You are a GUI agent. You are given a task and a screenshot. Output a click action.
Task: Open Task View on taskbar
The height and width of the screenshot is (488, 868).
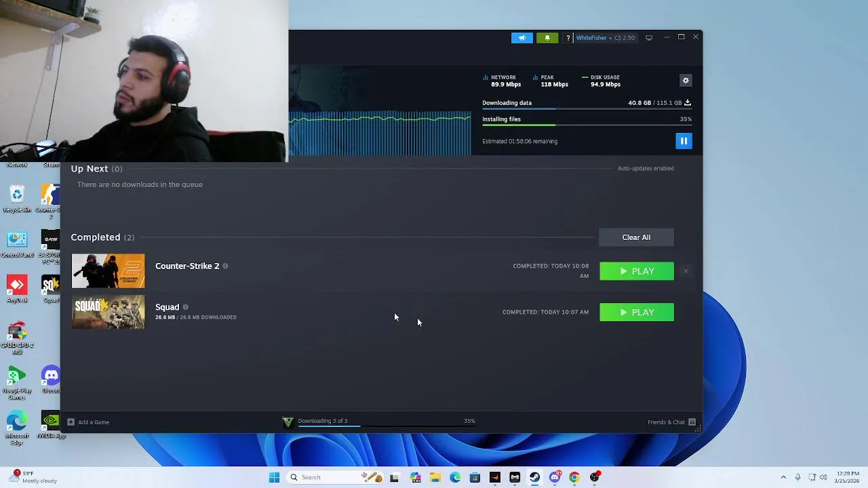click(395, 477)
